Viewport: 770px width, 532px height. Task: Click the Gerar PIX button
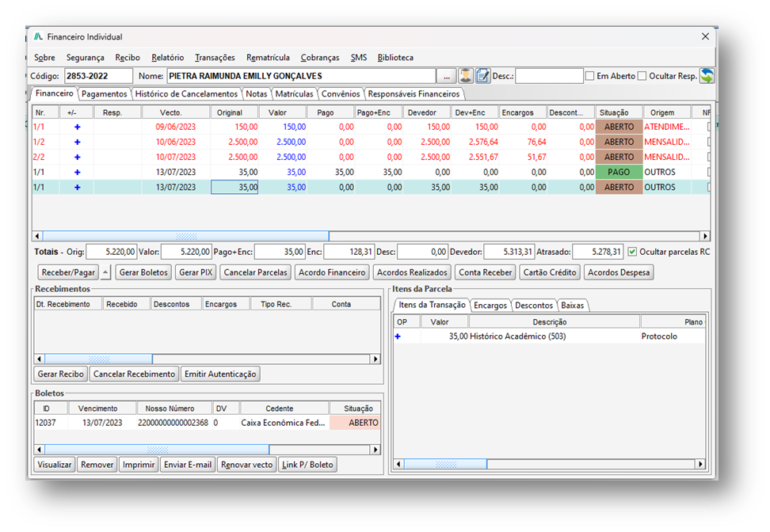coord(196,272)
